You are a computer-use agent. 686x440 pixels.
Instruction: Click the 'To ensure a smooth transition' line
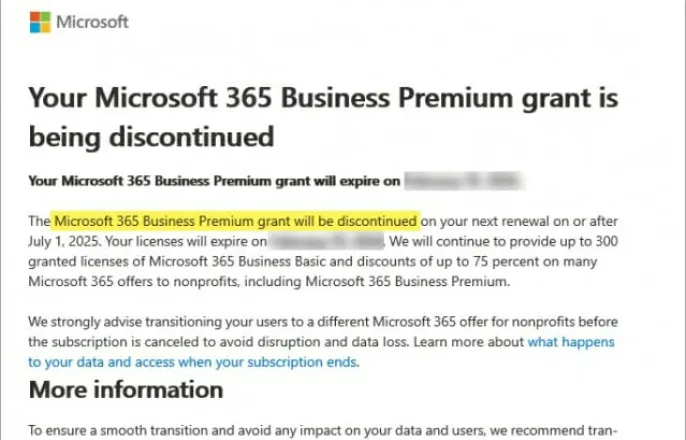point(323,430)
